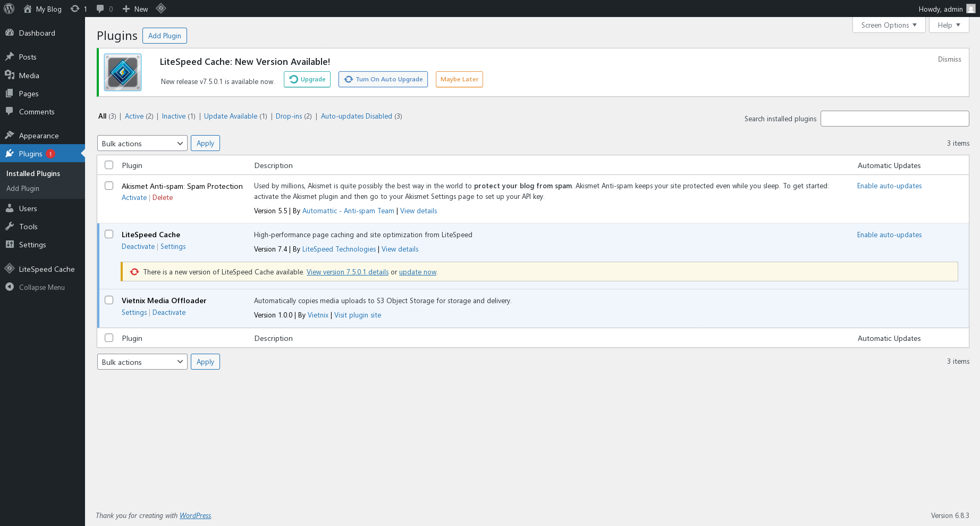Click the LiteSpeed icon in the admin bar
Image resolution: width=980 pixels, height=526 pixels.
click(161, 9)
